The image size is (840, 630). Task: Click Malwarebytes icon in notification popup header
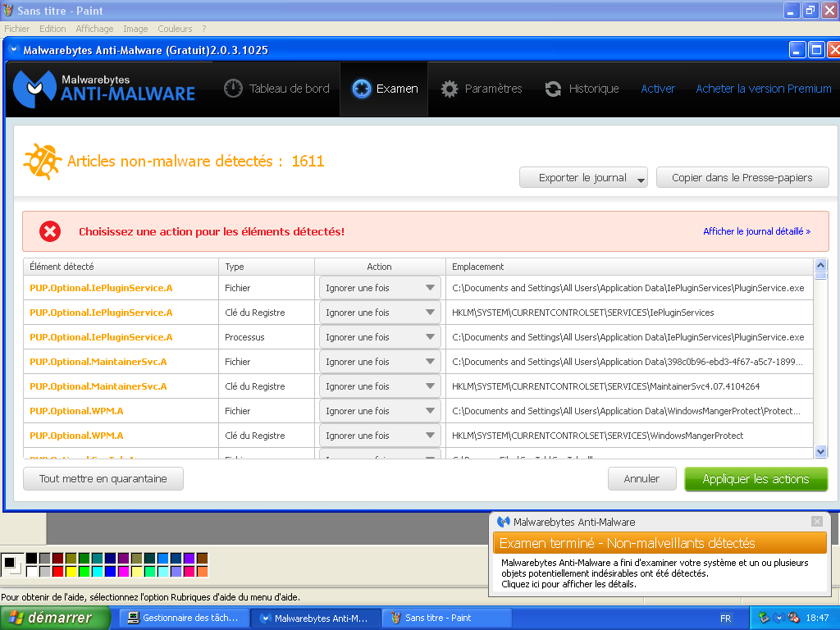[504, 522]
